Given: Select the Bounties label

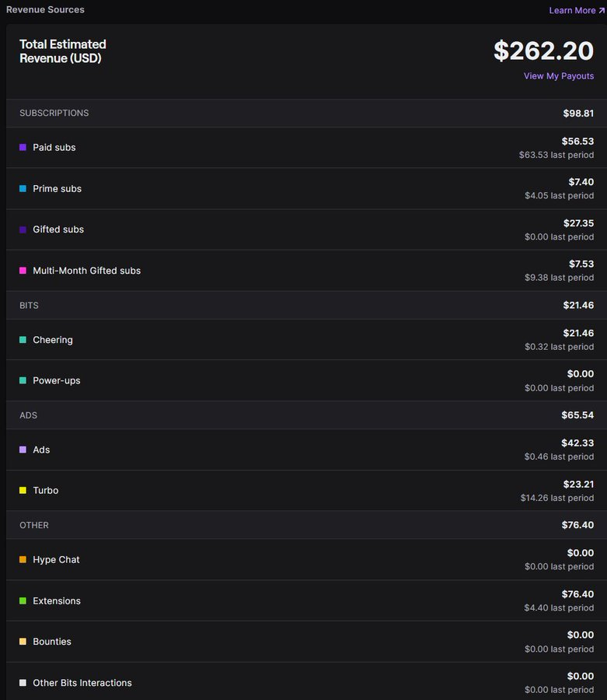Looking at the screenshot, I should click(52, 642).
